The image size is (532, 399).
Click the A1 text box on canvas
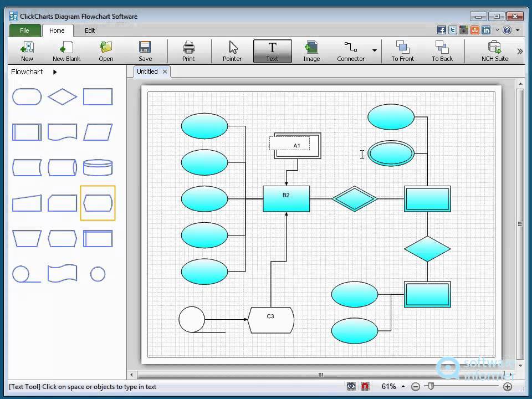(x=289, y=143)
